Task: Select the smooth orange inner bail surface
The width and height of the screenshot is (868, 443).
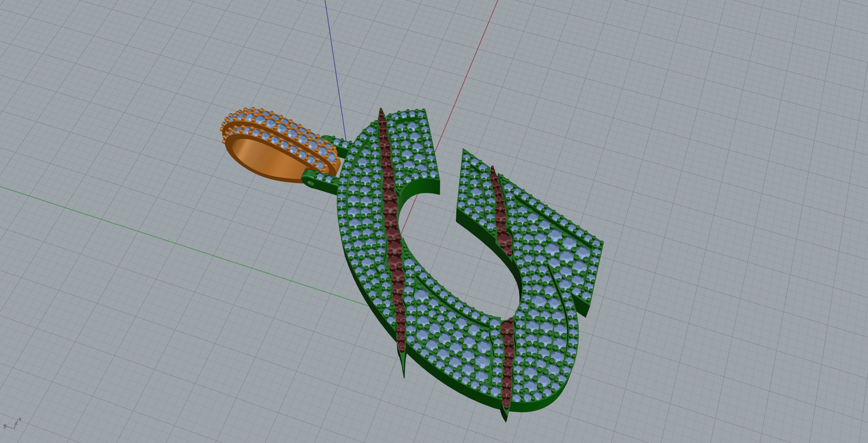Action: (x=268, y=160)
